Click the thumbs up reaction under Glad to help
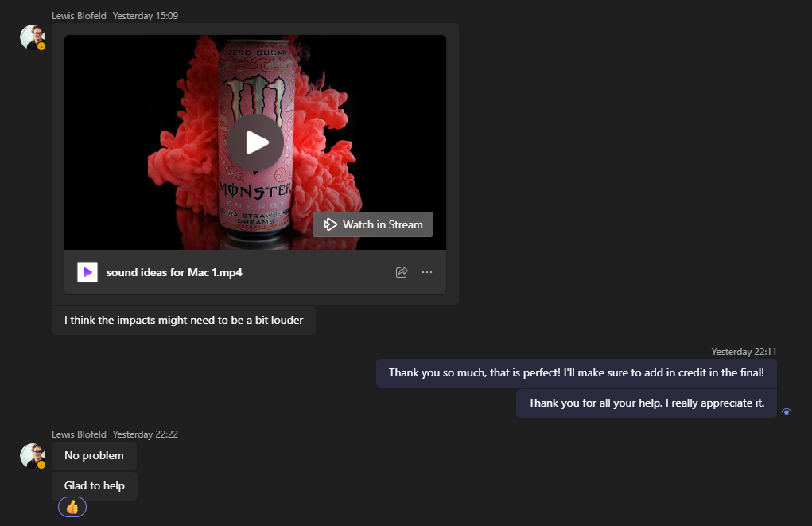 click(x=72, y=507)
